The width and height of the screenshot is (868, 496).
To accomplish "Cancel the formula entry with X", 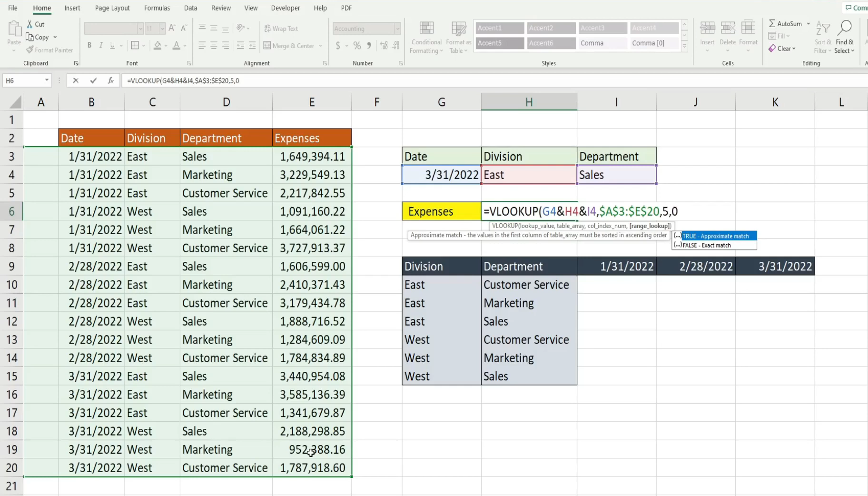I will pos(76,80).
